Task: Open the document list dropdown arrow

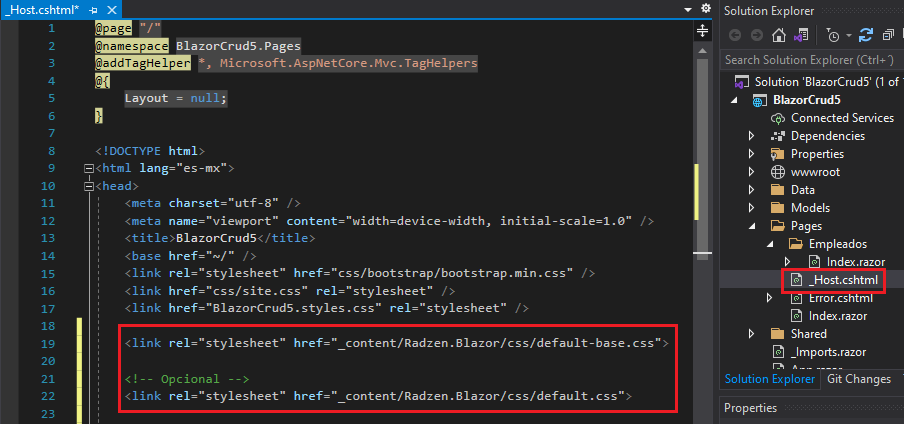Action: pos(687,9)
